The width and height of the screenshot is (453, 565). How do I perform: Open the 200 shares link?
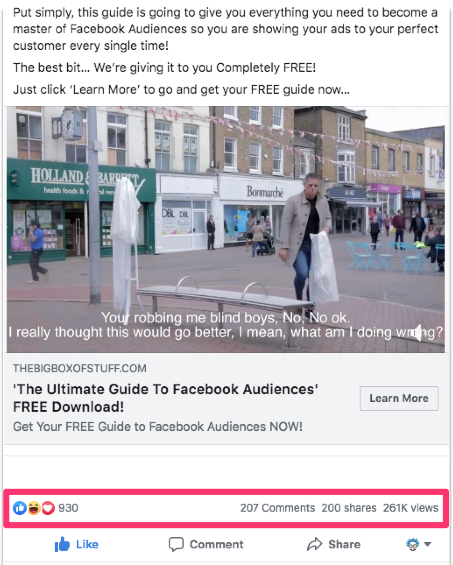(x=349, y=508)
